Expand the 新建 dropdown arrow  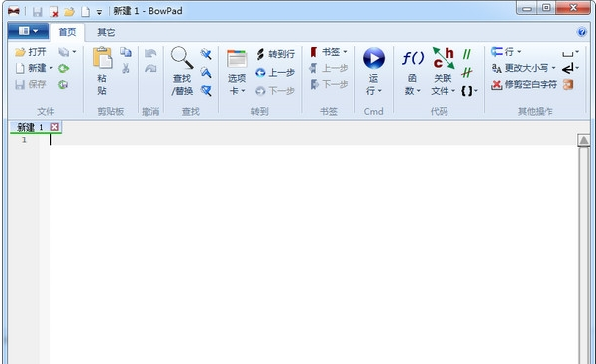51,68
